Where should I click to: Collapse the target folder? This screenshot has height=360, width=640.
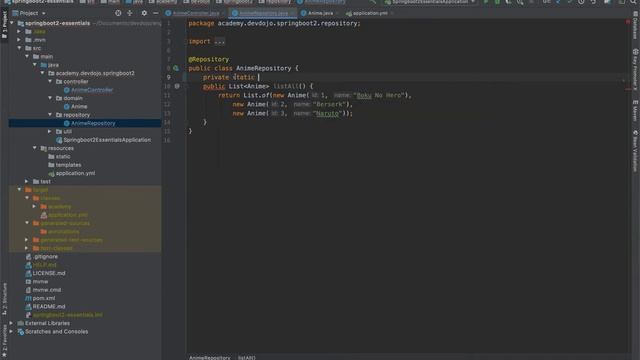[19, 190]
